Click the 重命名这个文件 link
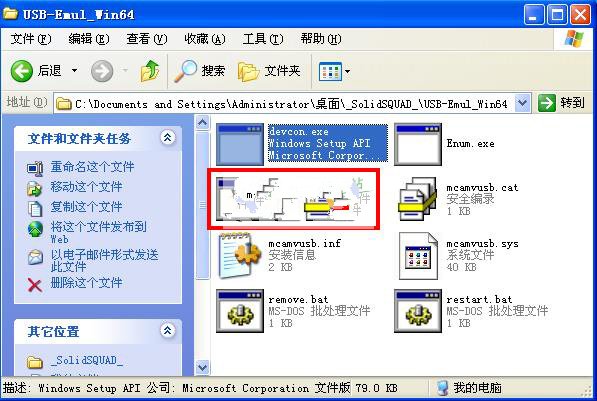The height and width of the screenshot is (401, 597). tap(92, 167)
